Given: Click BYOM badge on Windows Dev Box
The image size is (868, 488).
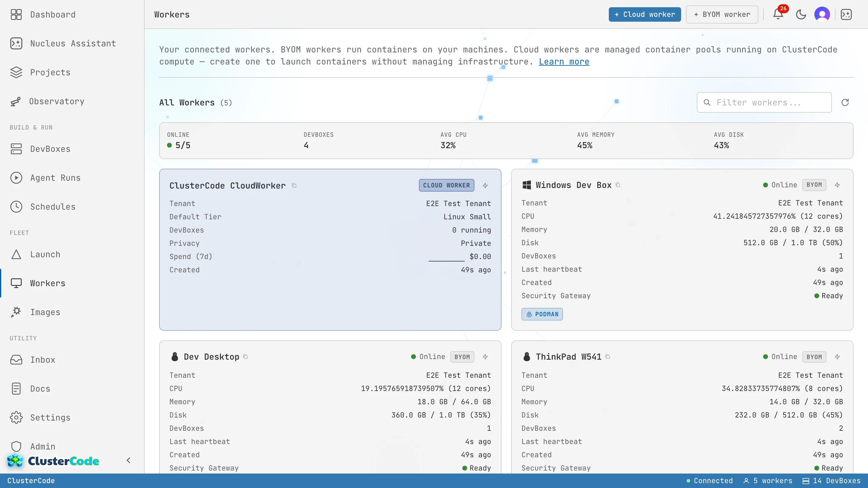Looking at the screenshot, I should click(x=814, y=185).
